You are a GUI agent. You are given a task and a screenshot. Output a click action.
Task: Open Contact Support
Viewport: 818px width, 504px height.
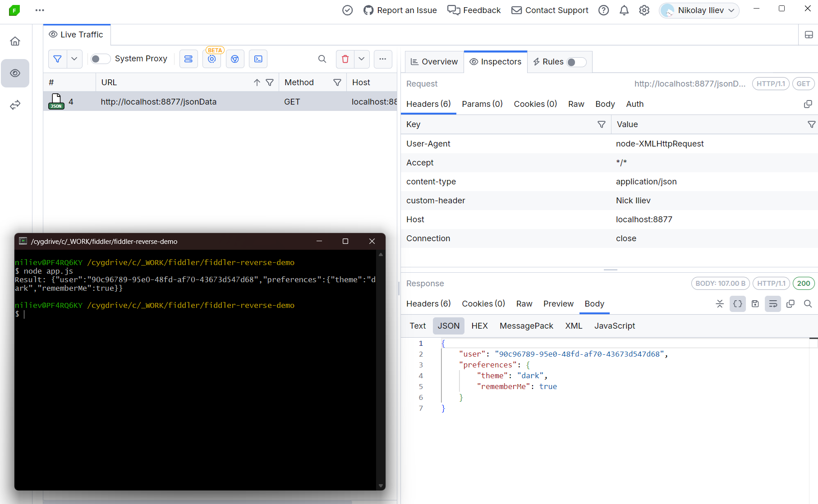coord(549,10)
